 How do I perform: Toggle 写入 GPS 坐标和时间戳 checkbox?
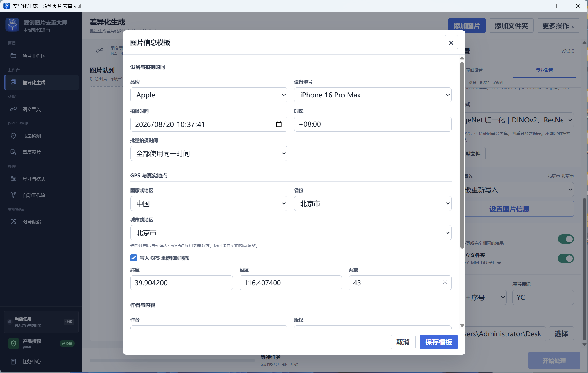point(134,258)
